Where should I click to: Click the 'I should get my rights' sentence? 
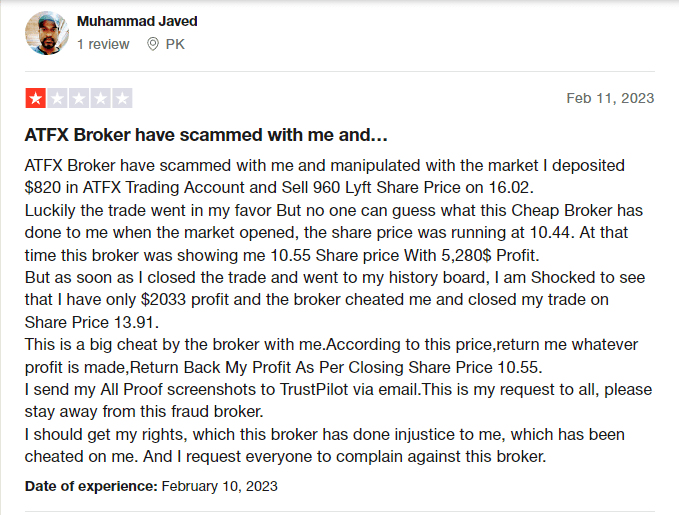[325, 445]
